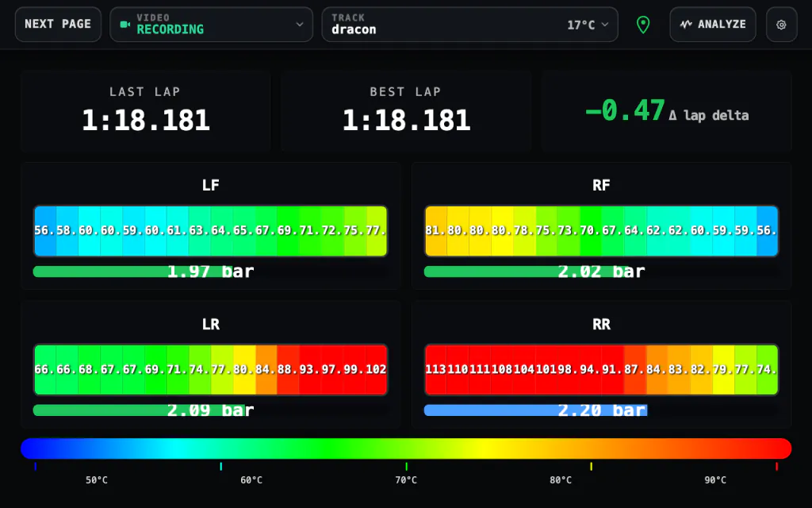This screenshot has height=508, width=812.
Task: Expand the TRACK dracon selector
Action: (469, 25)
